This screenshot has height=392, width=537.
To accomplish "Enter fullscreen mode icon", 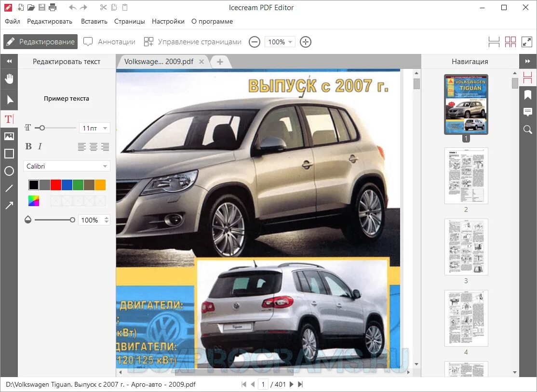I will [x=527, y=42].
